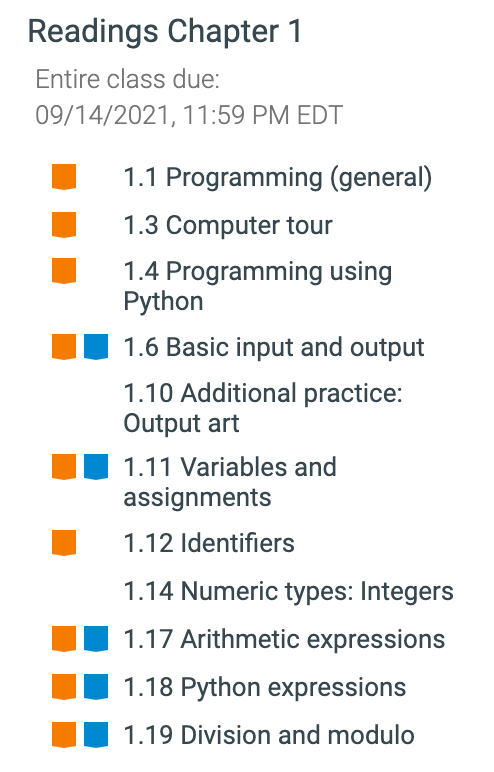Open 1.14 Numeric types: Integers
The height and width of the screenshot is (772, 494).
(x=289, y=591)
